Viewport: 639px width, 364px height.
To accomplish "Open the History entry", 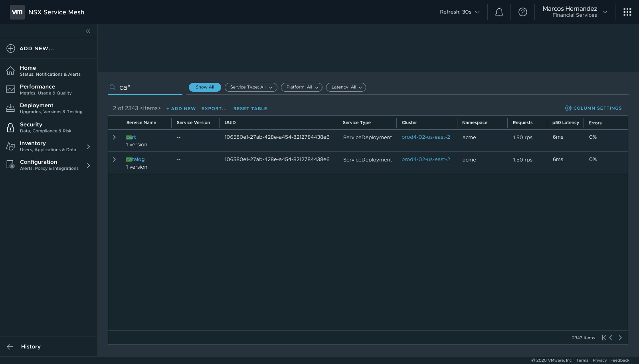I will coord(31,346).
